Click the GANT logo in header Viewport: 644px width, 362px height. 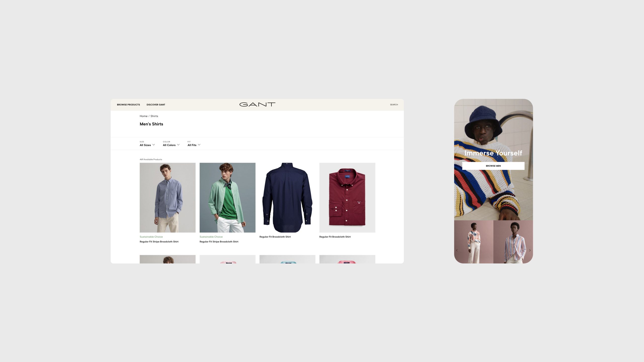(257, 104)
